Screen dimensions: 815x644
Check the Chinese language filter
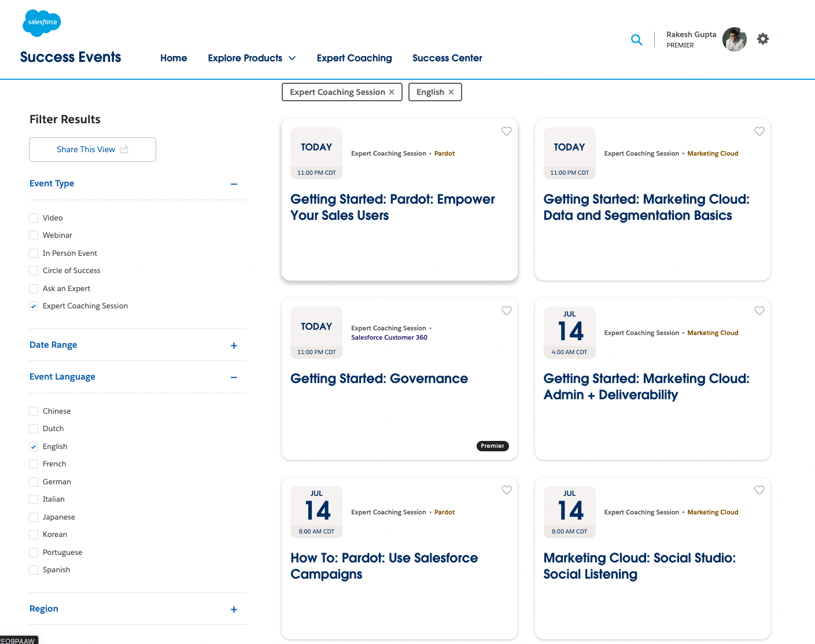34,411
